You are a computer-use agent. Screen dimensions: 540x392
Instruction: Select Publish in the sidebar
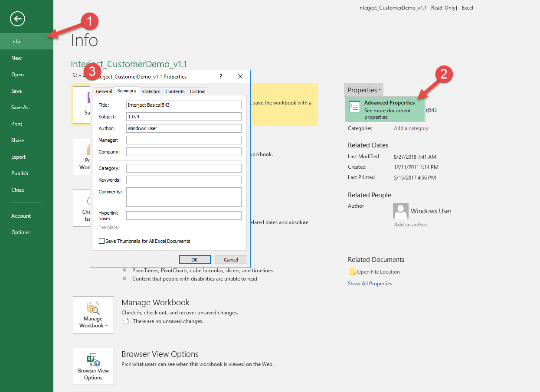pos(26,173)
